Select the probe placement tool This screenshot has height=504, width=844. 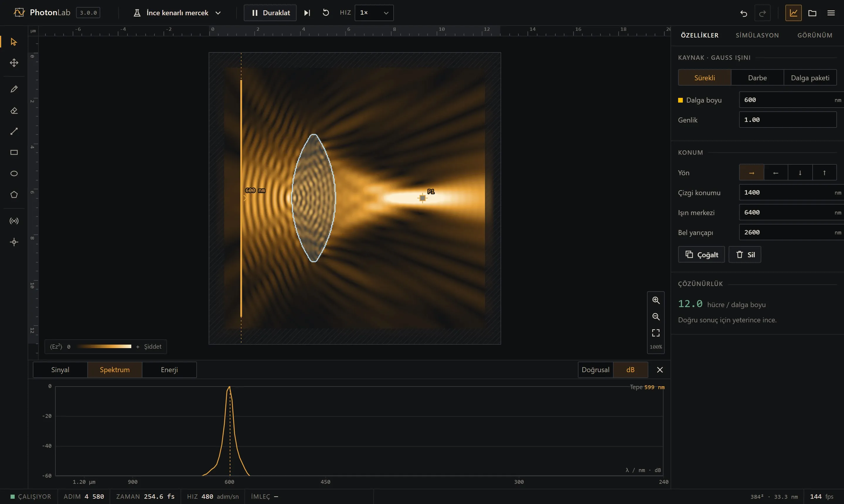[14, 242]
